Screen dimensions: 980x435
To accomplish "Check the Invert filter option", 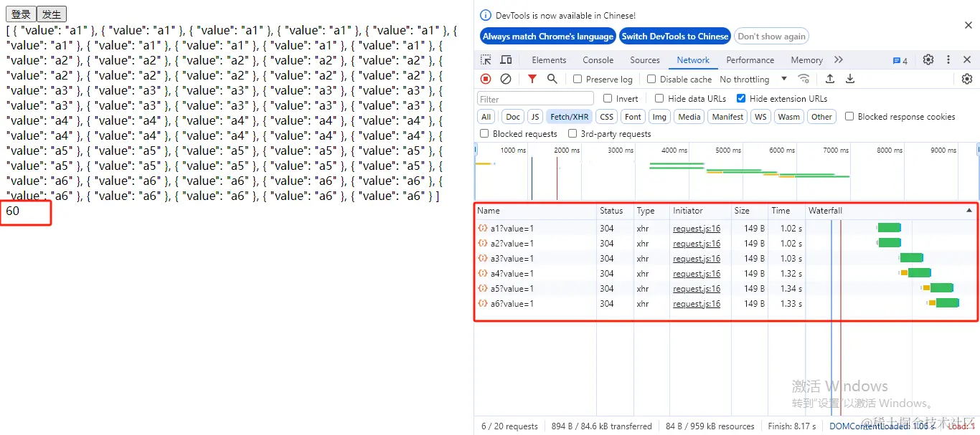I will click(608, 98).
